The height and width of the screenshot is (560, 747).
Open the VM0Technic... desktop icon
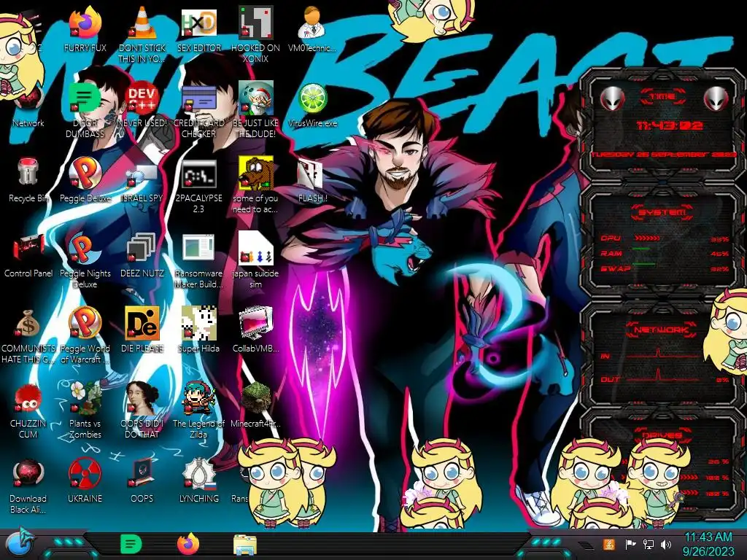312,23
